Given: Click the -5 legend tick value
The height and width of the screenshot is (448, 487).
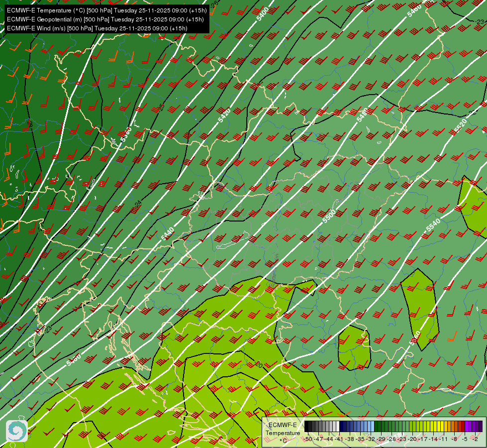Looking at the screenshot, I should pyautogui.click(x=465, y=439).
